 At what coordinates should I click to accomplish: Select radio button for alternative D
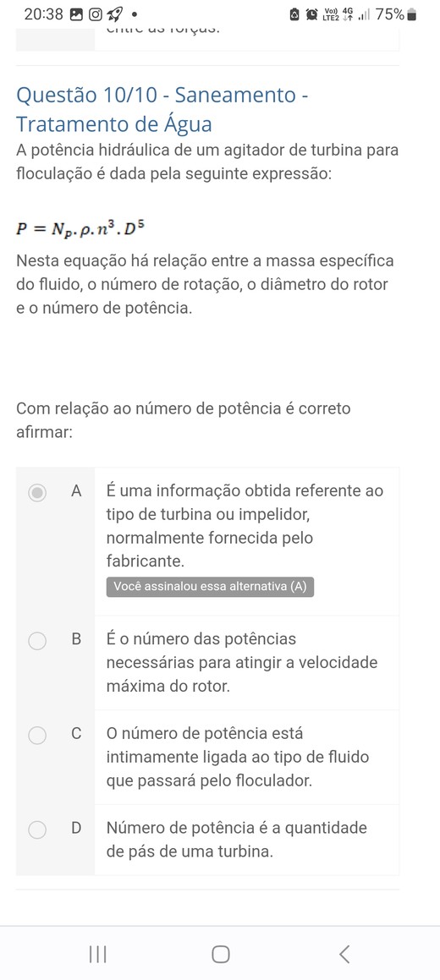pyautogui.click(x=37, y=829)
